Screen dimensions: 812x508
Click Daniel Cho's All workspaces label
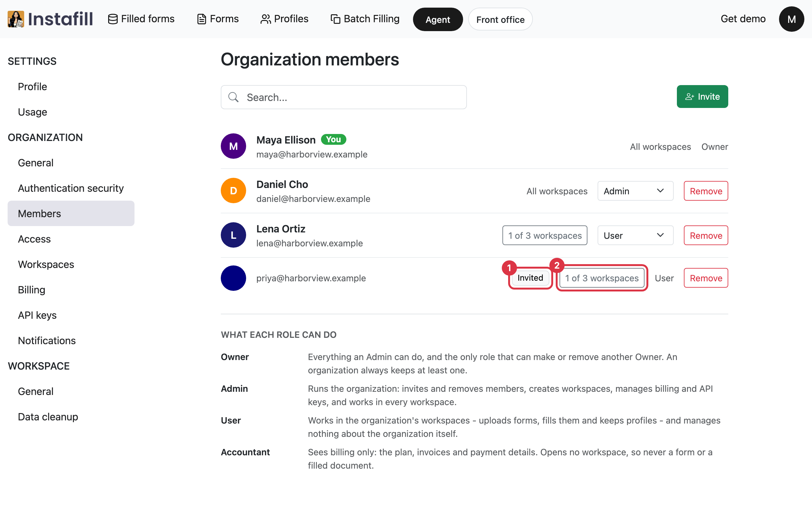pyautogui.click(x=557, y=191)
